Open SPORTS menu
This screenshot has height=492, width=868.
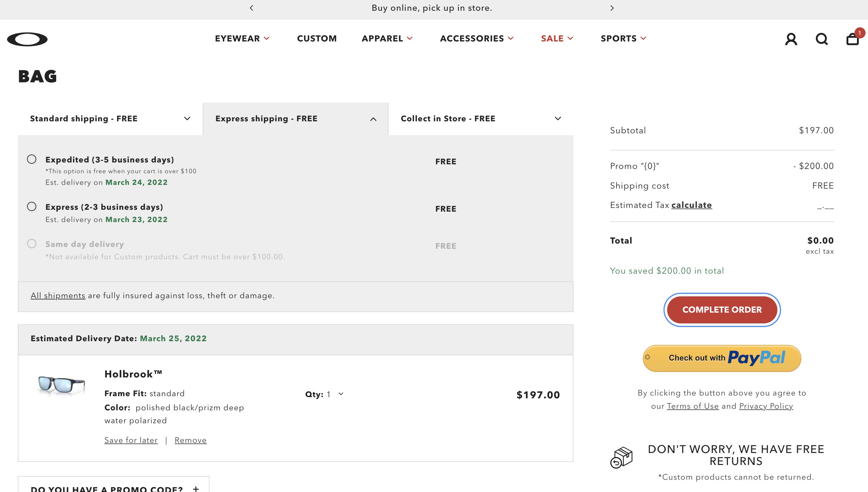pos(624,38)
